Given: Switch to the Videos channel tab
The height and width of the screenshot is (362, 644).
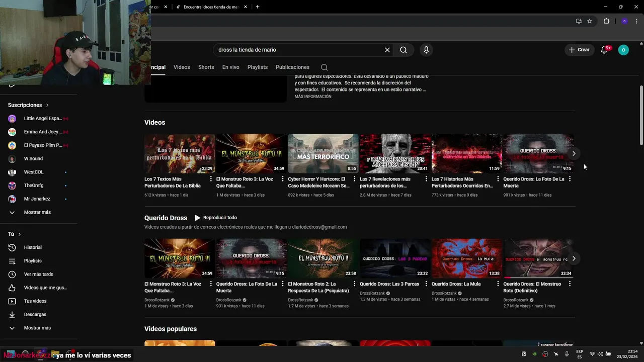Looking at the screenshot, I should pos(182,67).
